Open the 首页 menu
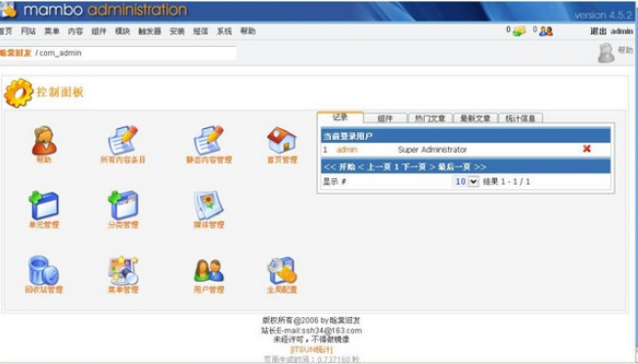The width and height of the screenshot is (638, 364). click(6, 31)
